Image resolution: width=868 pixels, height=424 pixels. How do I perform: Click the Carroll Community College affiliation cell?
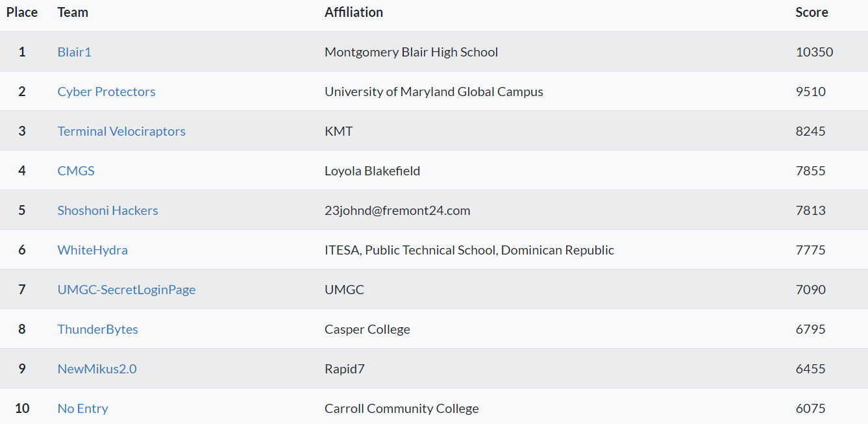click(x=401, y=408)
